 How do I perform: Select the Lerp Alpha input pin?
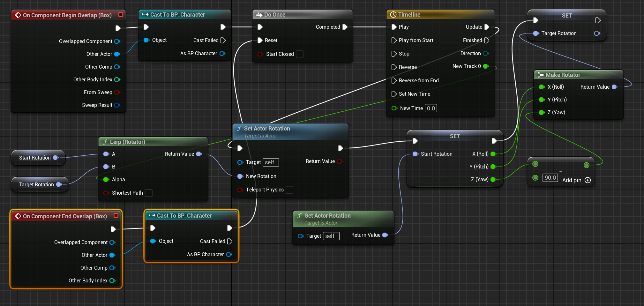click(x=106, y=180)
